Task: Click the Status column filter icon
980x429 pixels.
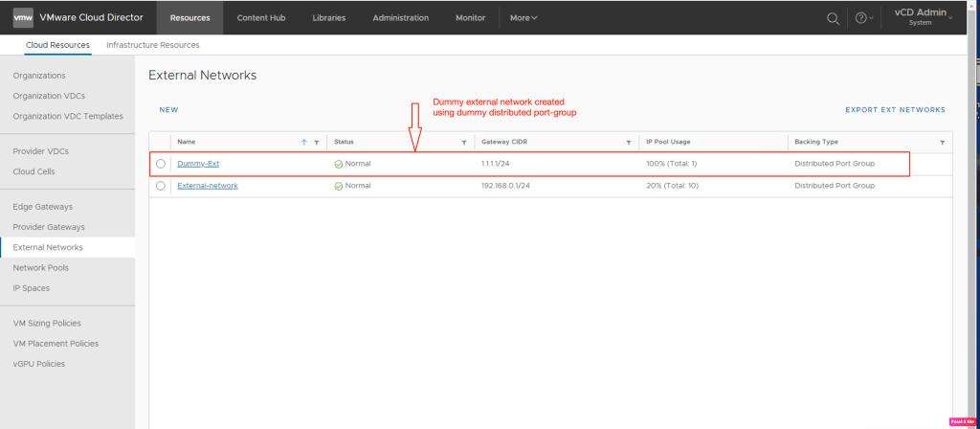Action: point(464,142)
